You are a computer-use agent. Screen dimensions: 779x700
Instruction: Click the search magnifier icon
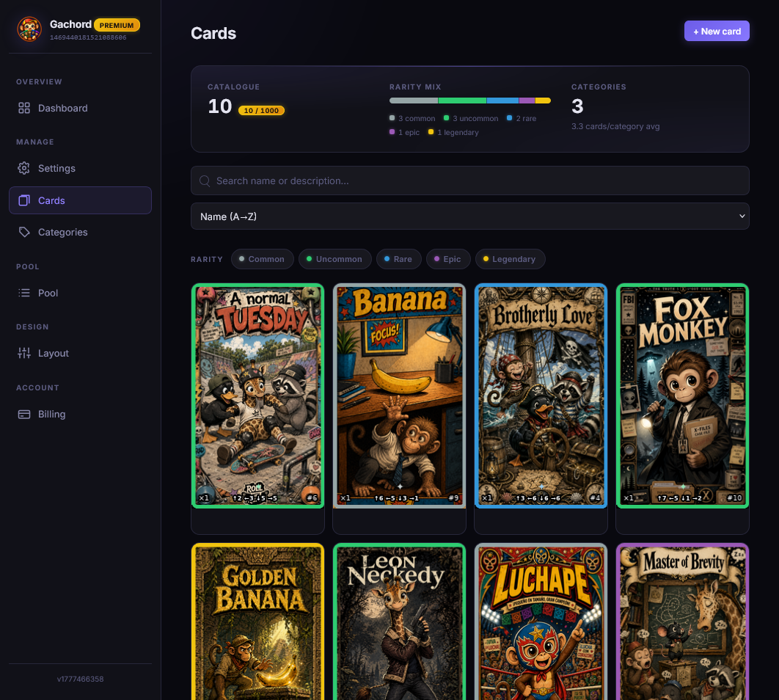click(x=205, y=181)
